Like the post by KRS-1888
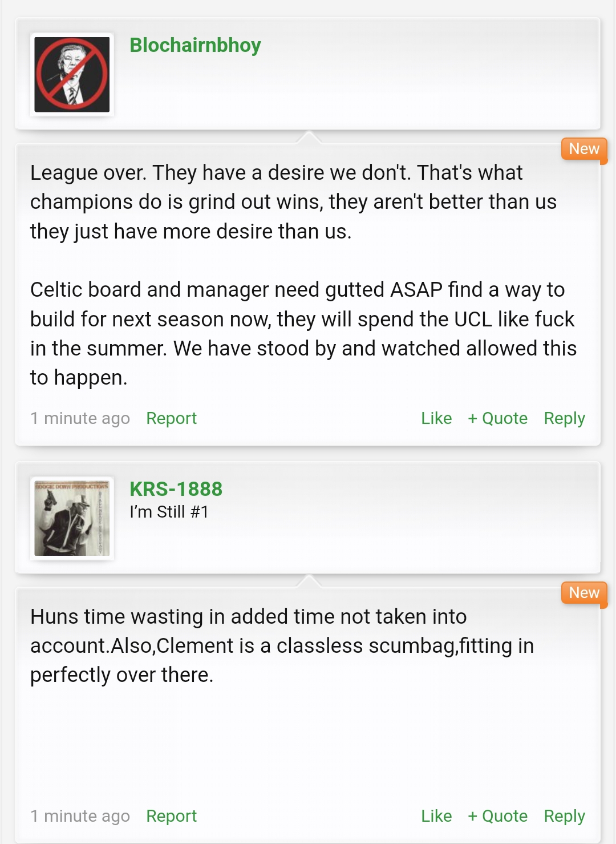Viewport: 616px width, 844px height. (436, 816)
